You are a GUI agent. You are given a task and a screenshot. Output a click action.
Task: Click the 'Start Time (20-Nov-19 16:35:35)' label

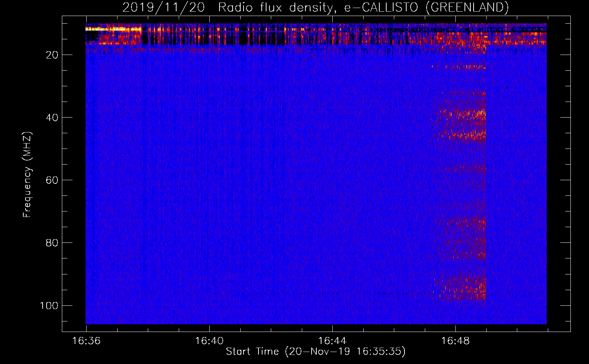(316, 352)
